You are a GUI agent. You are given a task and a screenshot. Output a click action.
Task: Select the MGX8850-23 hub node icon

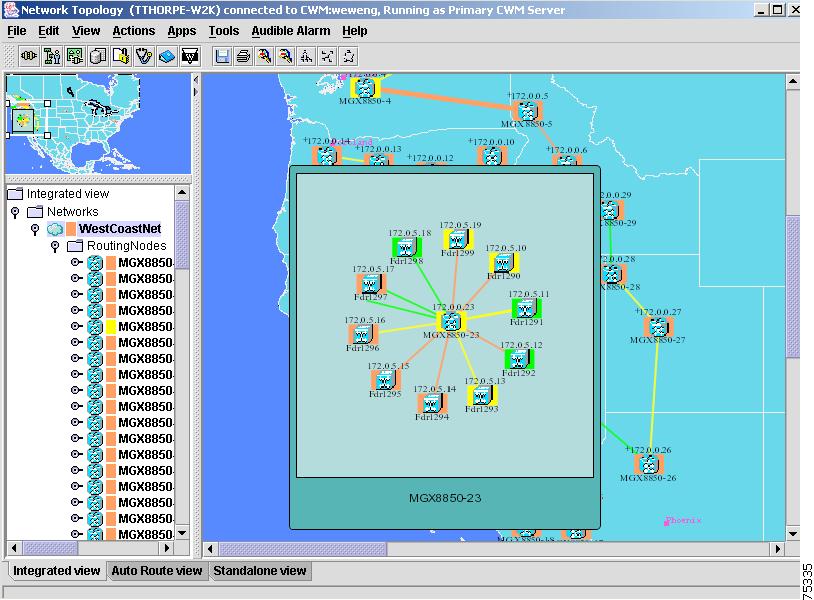[x=450, y=322]
